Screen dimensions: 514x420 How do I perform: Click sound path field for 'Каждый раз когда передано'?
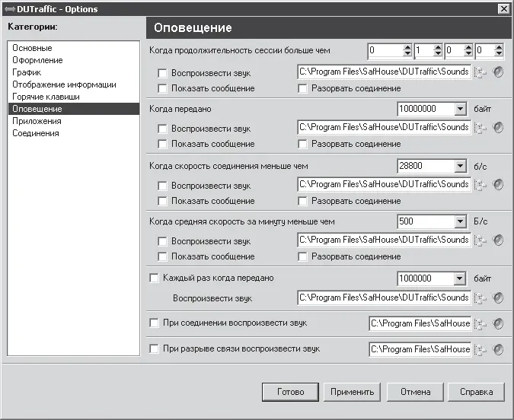[x=385, y=297]
